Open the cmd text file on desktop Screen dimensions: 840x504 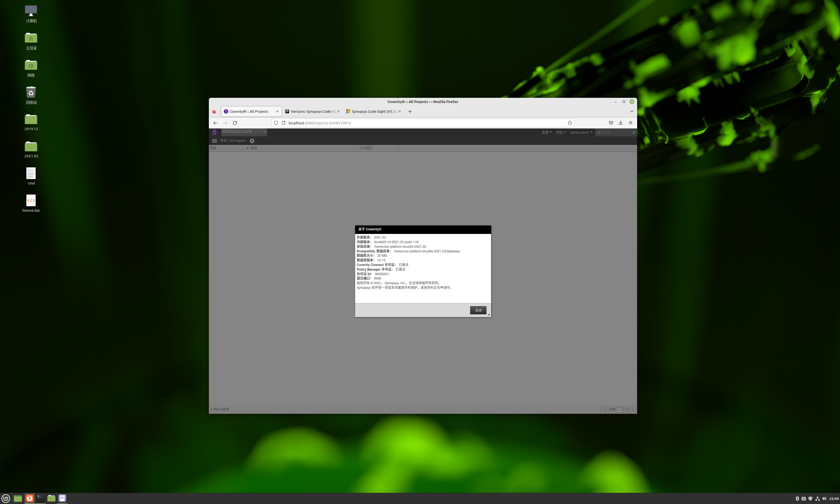click(x=31, y=176)
